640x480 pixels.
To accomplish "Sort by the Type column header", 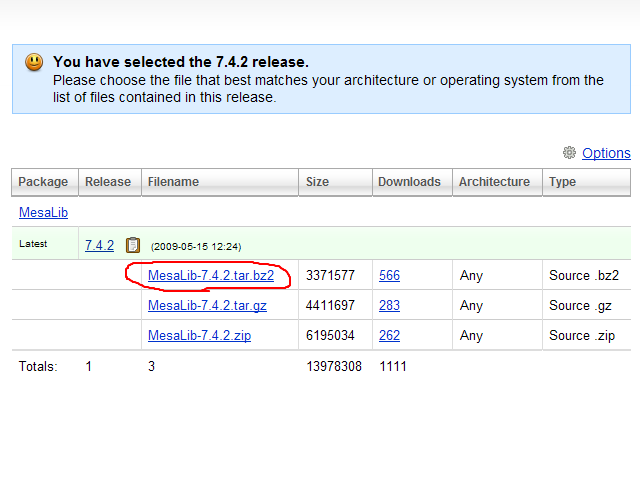I will pos(587,182).
